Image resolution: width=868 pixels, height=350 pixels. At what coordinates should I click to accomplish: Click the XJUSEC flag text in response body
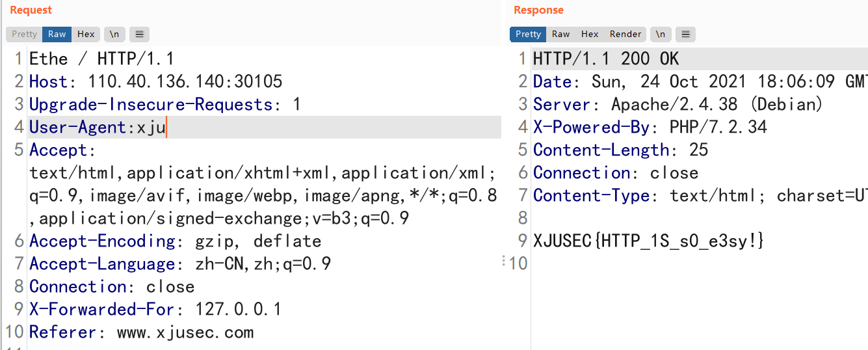point(648,241)
